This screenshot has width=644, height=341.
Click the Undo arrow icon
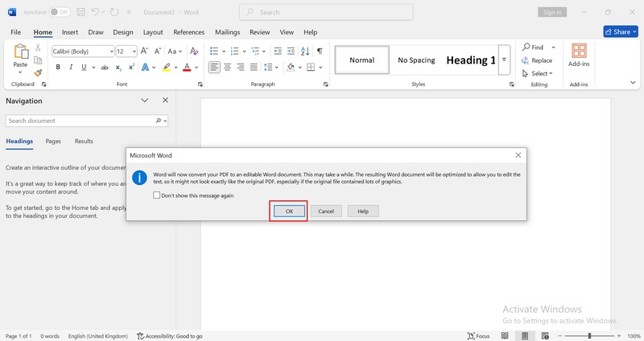(95, 12)
